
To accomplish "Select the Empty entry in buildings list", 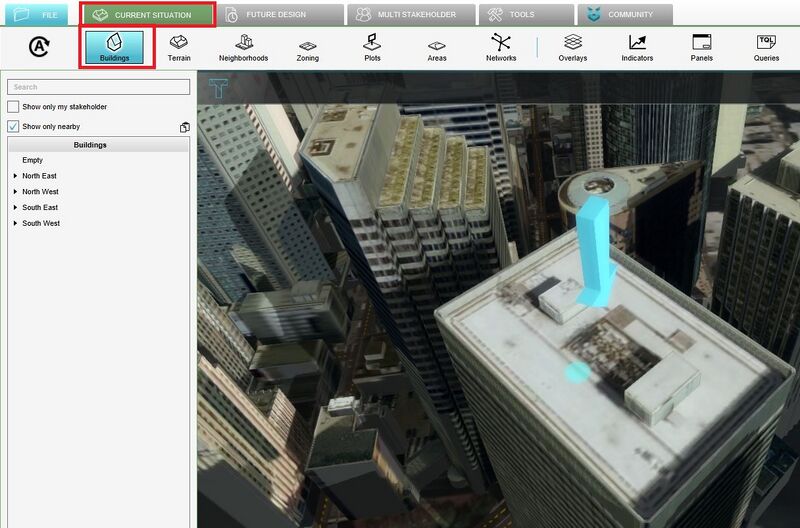I will point(33,160).
